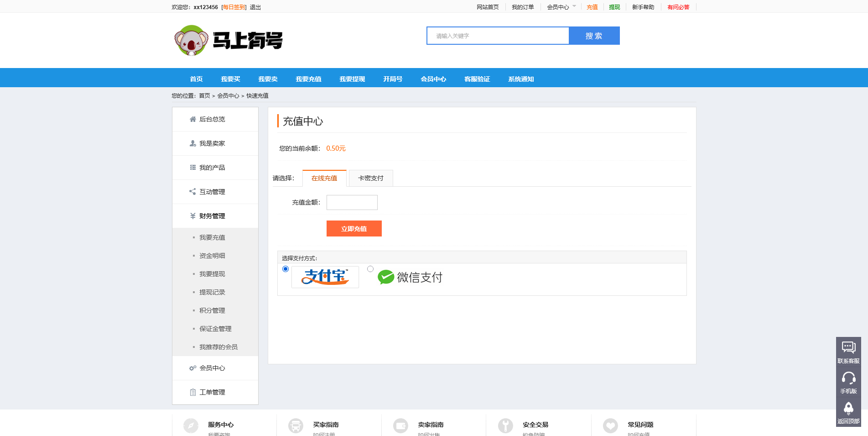Expand the 工单管理 sidebar section

coord(215,392)
